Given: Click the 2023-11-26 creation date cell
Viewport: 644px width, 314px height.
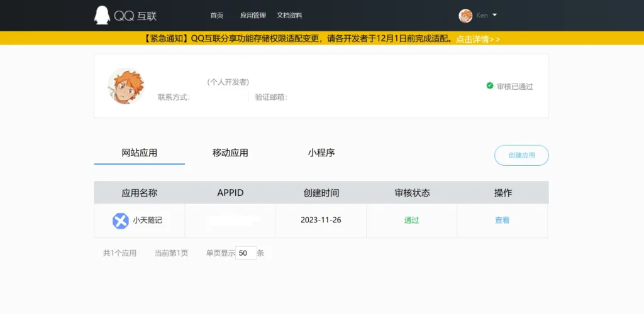Looking at the screenshot, I should click(321, 220).
